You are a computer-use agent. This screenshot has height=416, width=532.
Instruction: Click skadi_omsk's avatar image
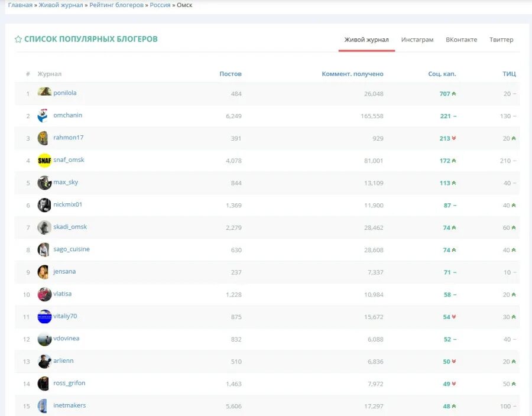44,227
